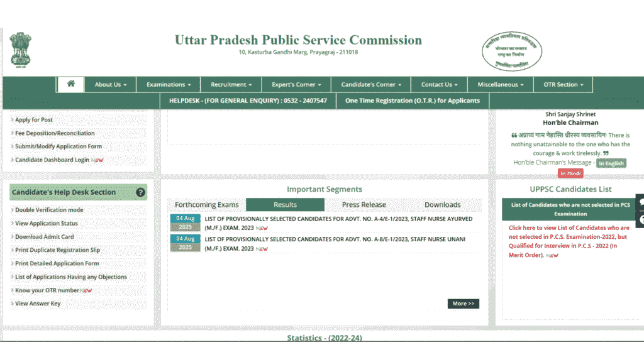Open Submit/Modify Application Form link

click(58, 146)
